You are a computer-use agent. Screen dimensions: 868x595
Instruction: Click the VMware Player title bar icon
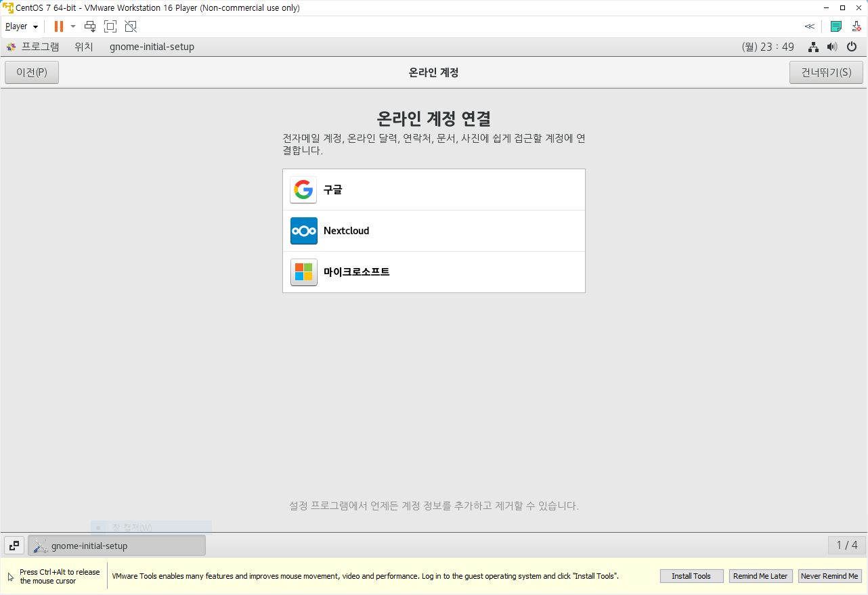8,8
